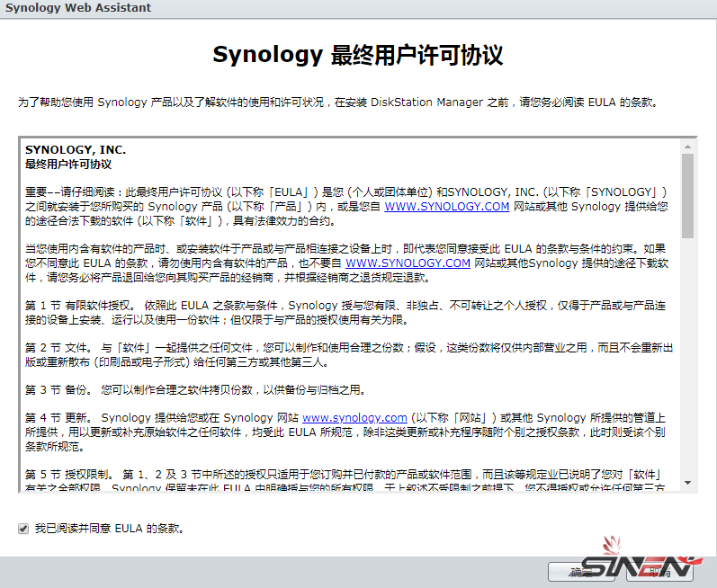Image resolution: width=717 pixels, height=588 pixels.
Task: Click the 第 1 节 有限软件授权 paragraph
Action: coord(345,313)
